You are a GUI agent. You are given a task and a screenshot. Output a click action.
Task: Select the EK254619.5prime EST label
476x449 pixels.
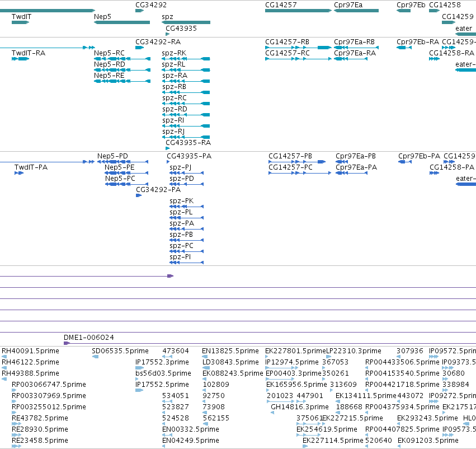(327, 429)
